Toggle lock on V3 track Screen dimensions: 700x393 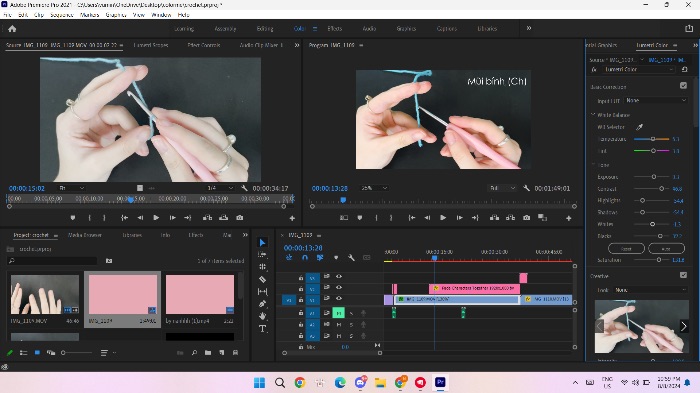tap(300, 278)
